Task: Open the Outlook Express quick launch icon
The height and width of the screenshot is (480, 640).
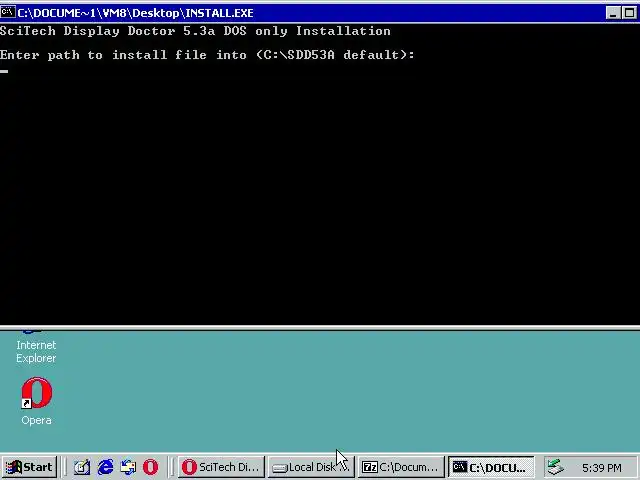Action: 128,467
